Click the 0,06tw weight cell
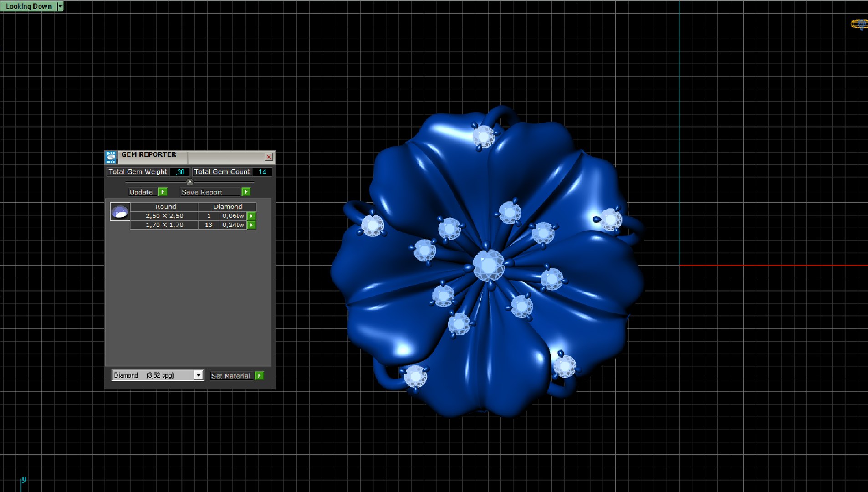868x492 pixels. [233, 216]
